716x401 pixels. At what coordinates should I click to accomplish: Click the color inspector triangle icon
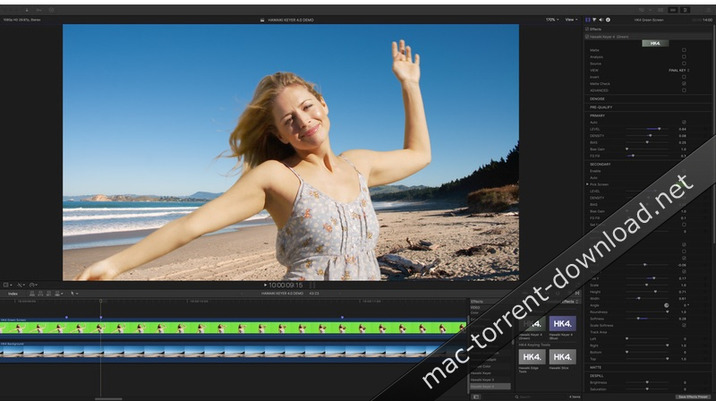click(594, 19)
